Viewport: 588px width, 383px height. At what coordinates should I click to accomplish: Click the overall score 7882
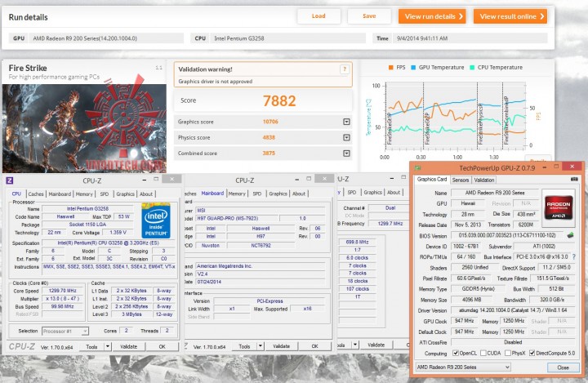(279, 100)
